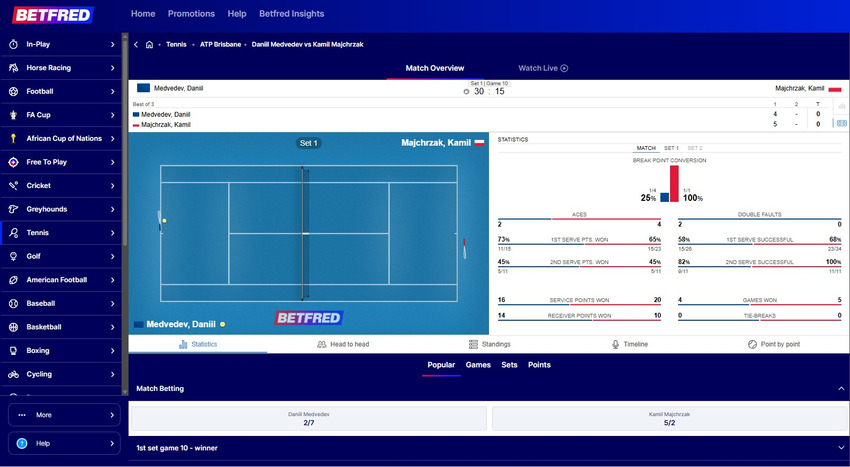Click the In-Play stopwatch icon

click(14, 44)
